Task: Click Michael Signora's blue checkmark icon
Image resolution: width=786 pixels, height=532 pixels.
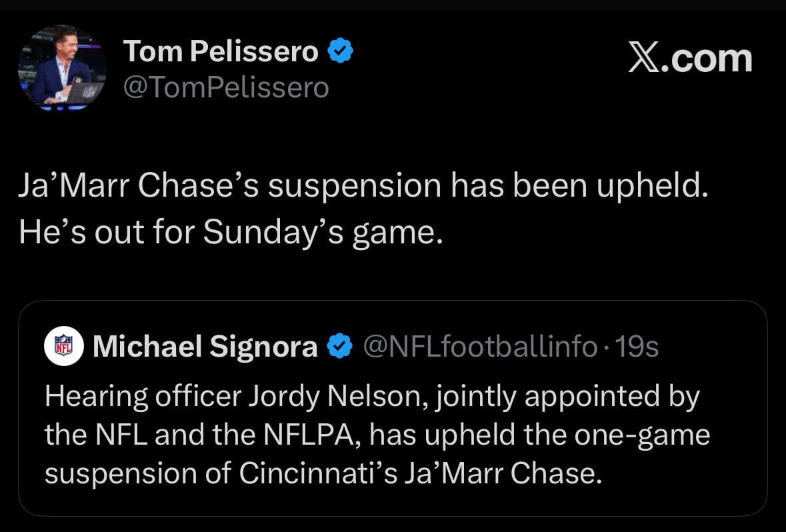Action: click(338, 346)
